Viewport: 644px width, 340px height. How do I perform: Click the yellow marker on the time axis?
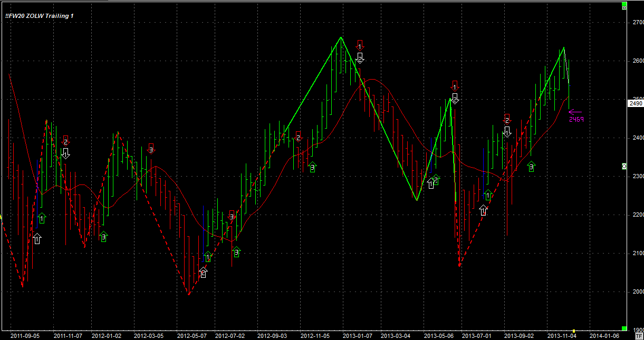pyautogui.click(x=573, y=331)
